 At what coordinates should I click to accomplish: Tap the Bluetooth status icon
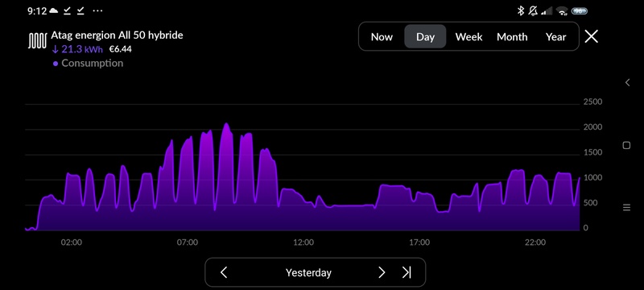coord(520,11)
